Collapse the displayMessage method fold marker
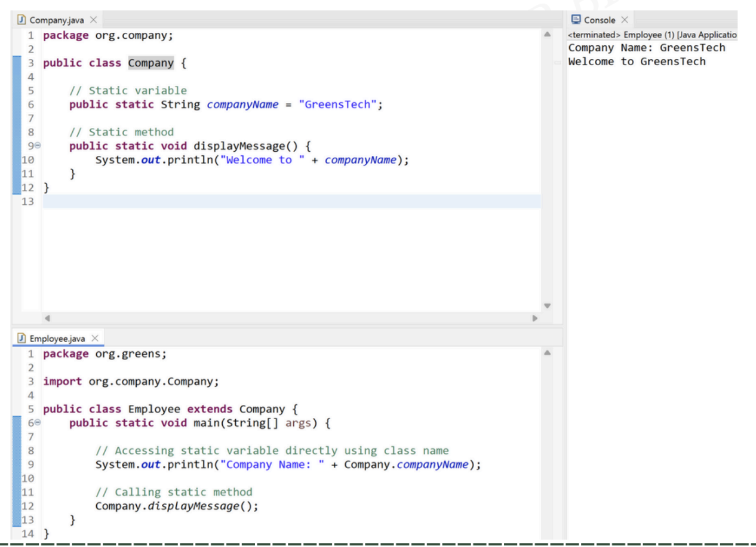This screenshot has width=756, height=547. 37,146
